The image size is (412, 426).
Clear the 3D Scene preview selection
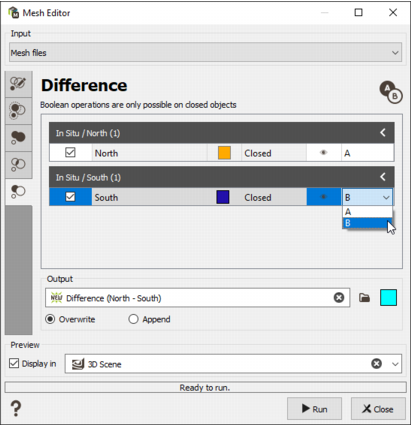click(376, 364)
